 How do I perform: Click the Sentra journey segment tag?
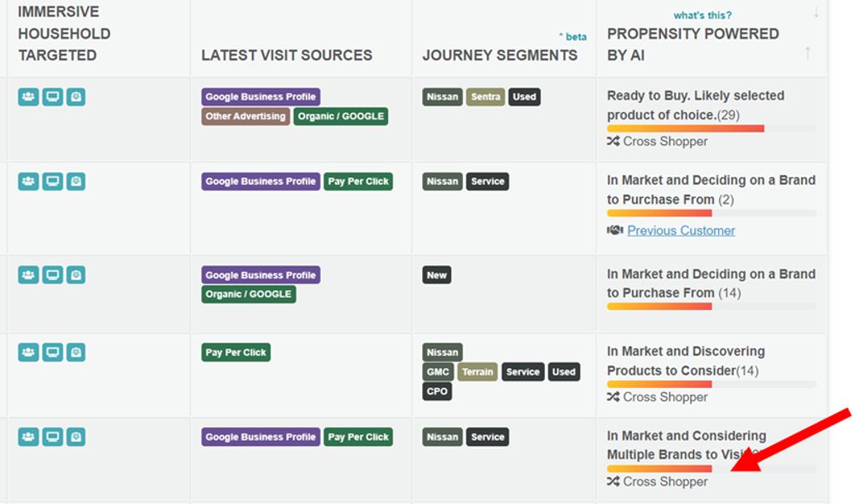pyautogui.click(x=485, y=97)
